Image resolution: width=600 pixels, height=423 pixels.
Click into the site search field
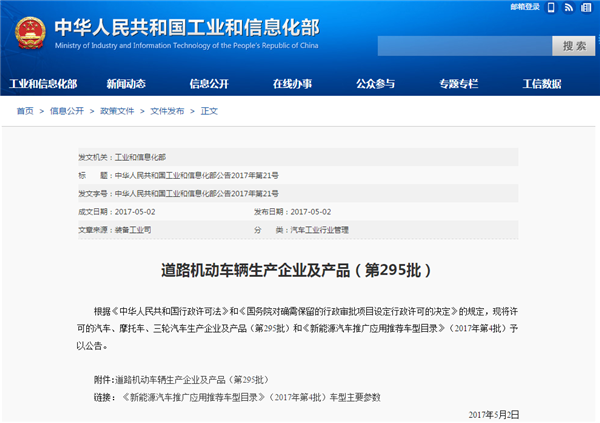(464, 46)
